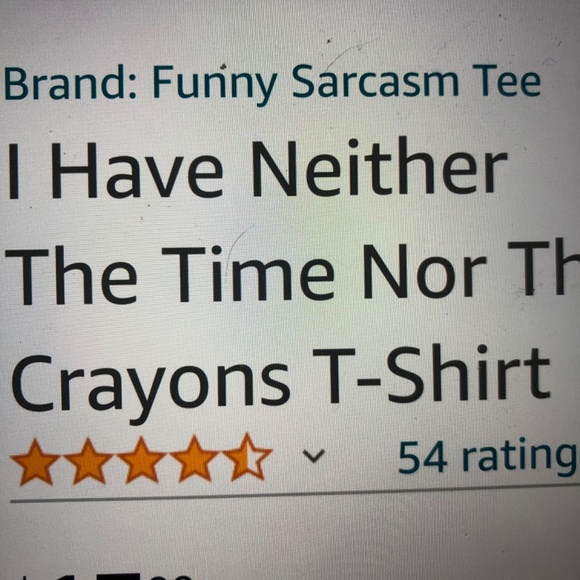Click the gray divider line under ratings
The image size is (580, 580).
(295, 493)
